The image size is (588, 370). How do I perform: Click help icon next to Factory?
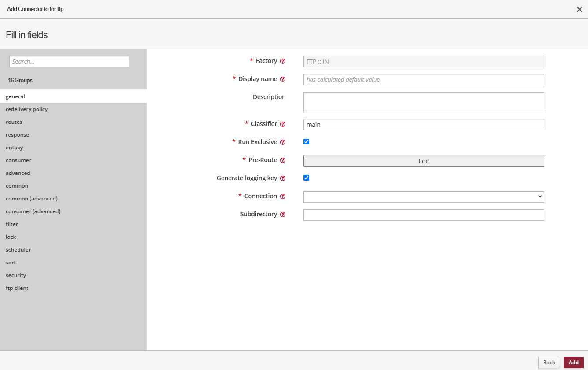point(283,61)
